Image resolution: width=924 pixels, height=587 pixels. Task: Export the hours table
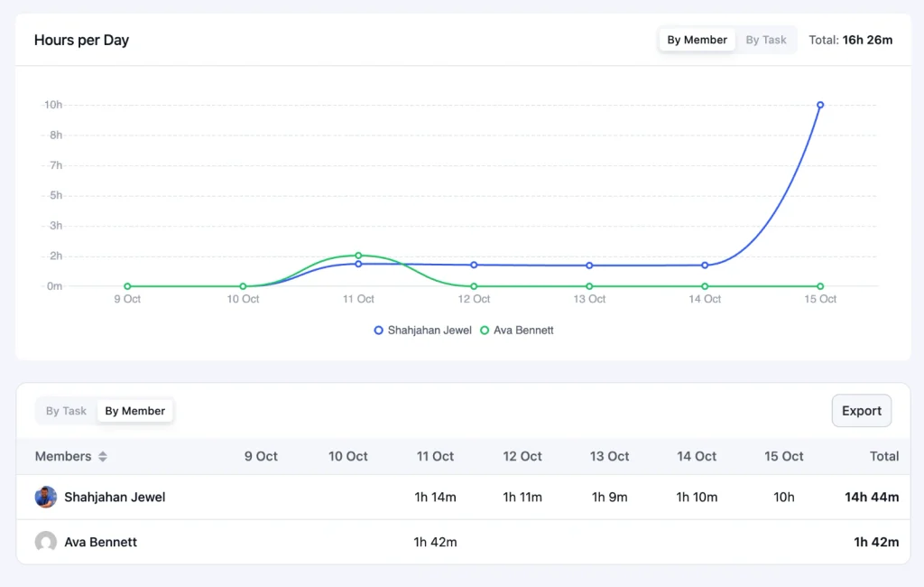click(x=862, y=411)
